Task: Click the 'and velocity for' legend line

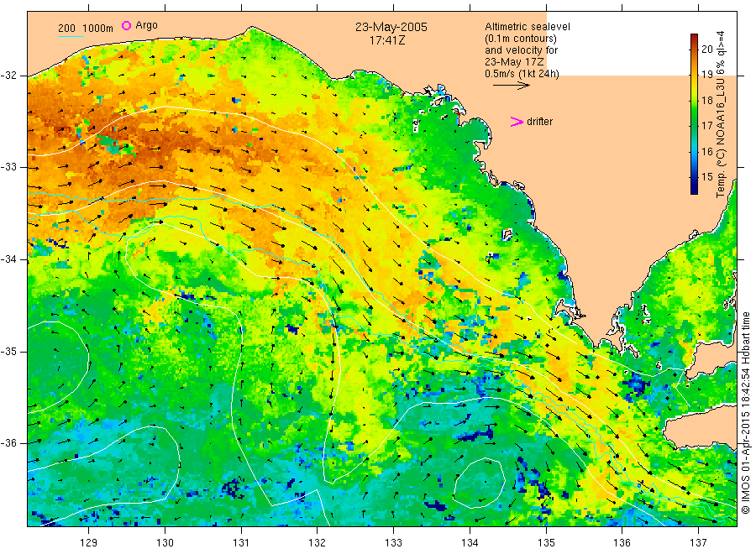Action: pos(521,50)
